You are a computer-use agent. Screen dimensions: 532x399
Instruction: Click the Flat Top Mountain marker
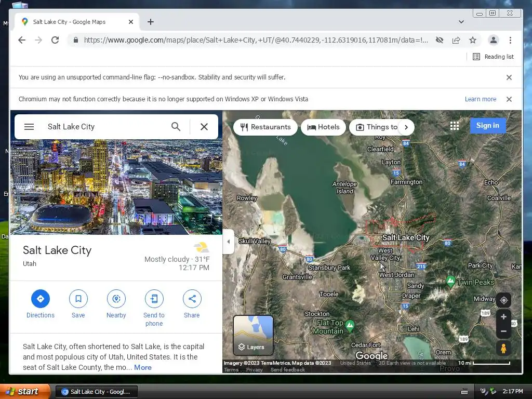pyautogui.click(x=350, y=326)
